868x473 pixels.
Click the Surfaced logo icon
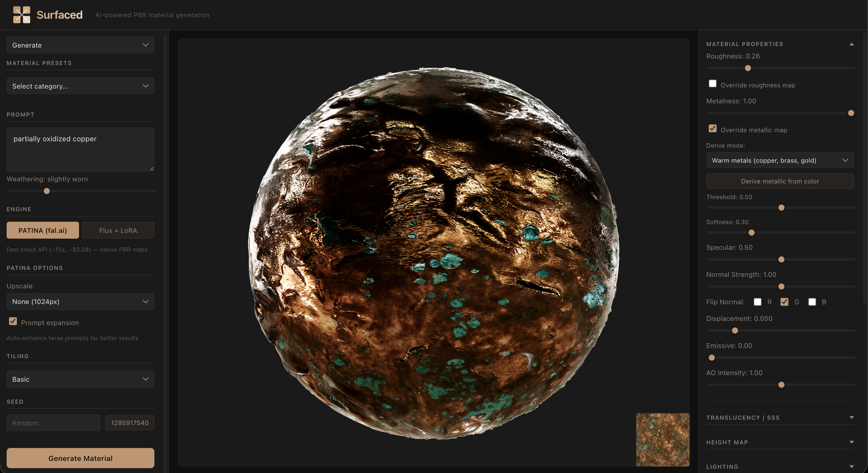[22, 15]
